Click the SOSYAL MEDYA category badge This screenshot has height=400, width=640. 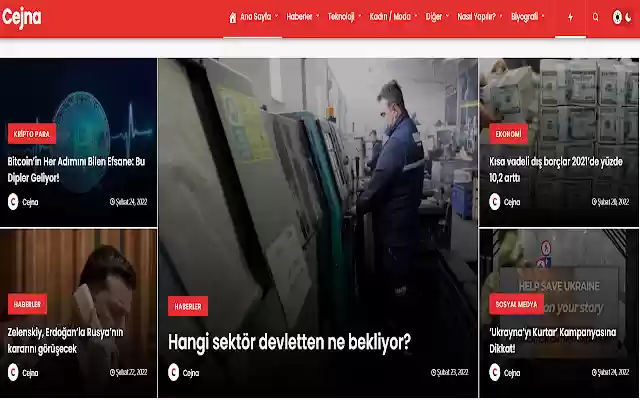coord(516,304)
